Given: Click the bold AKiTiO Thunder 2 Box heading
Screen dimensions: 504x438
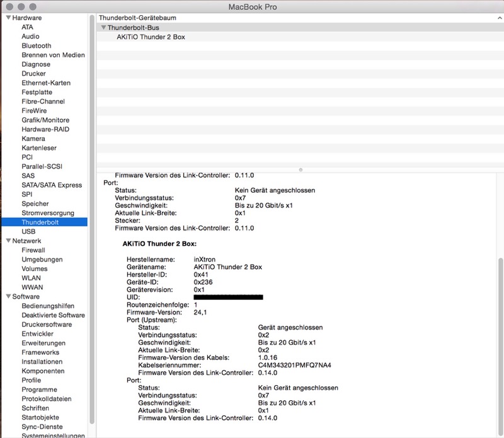Looking at the screenshot, I should (x=159, y=244).
